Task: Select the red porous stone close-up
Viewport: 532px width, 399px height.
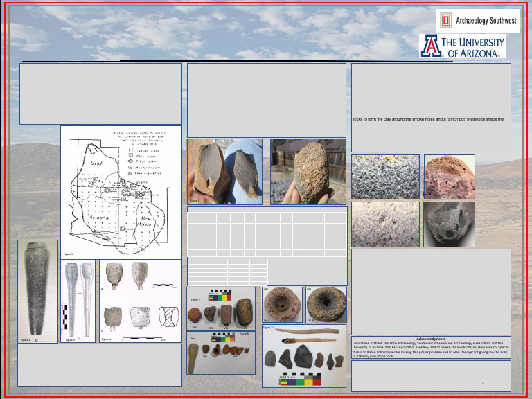Action: tap(449, 177)
